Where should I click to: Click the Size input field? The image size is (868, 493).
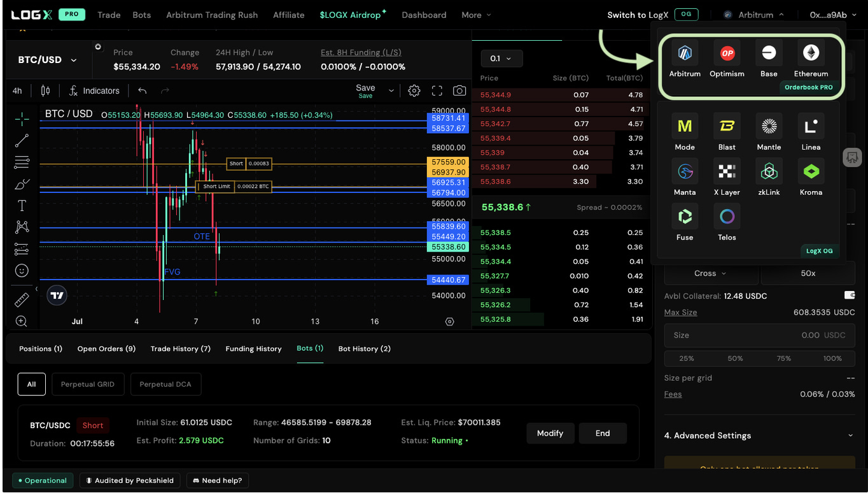coord(760,335)
